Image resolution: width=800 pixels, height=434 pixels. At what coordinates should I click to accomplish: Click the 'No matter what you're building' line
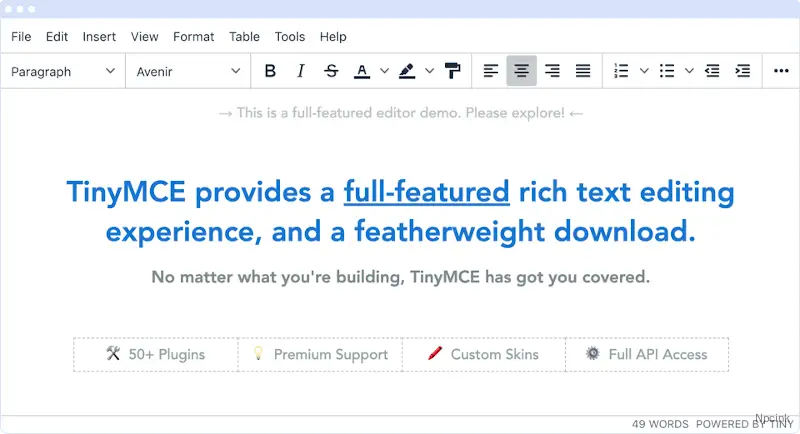click(401, 277)
